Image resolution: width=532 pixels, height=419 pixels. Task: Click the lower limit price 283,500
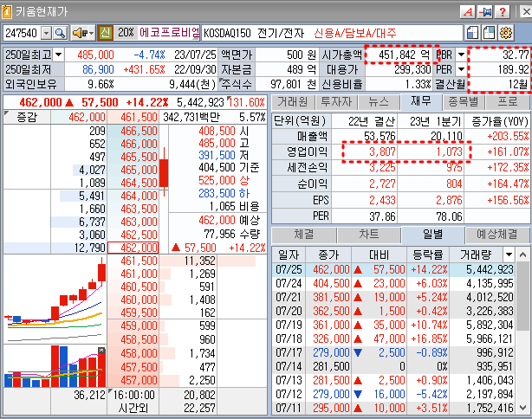coord(217,194)
